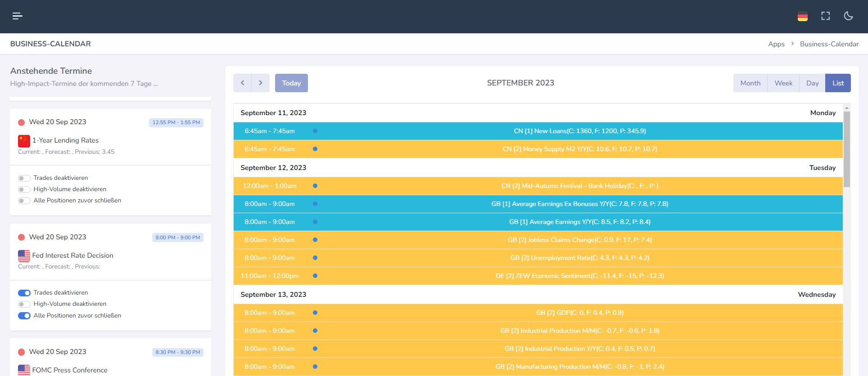The image size is (868, 376).
Task: Click FOMC Press Conference title
Action: [70, 370]
